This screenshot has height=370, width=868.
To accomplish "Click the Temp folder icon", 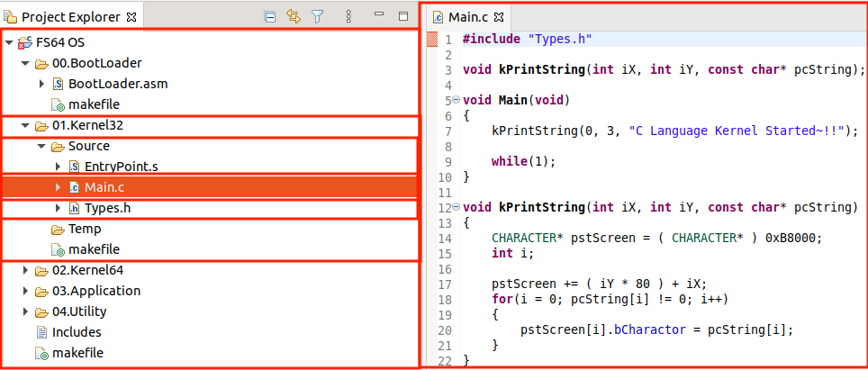I will (x=57, y=229).
